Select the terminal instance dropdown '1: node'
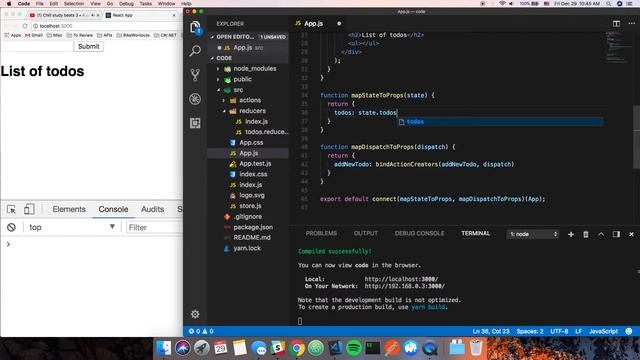The image size is (640, 360). pyautogui.click(x=533, y=234)
